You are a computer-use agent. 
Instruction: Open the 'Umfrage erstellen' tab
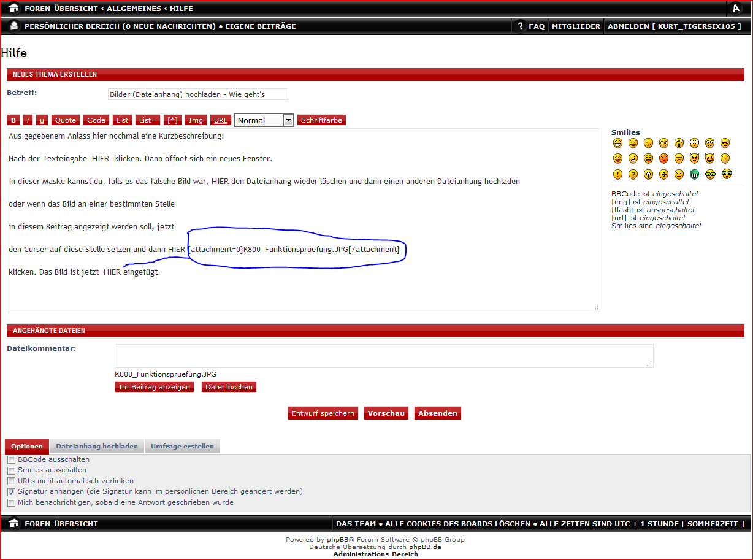182,447
